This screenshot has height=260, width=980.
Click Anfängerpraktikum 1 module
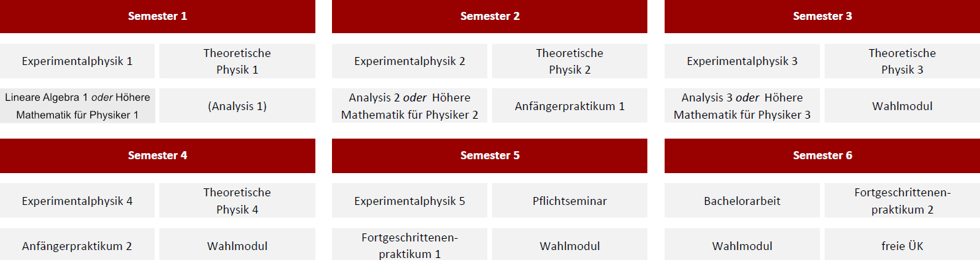tap(570, 105)
